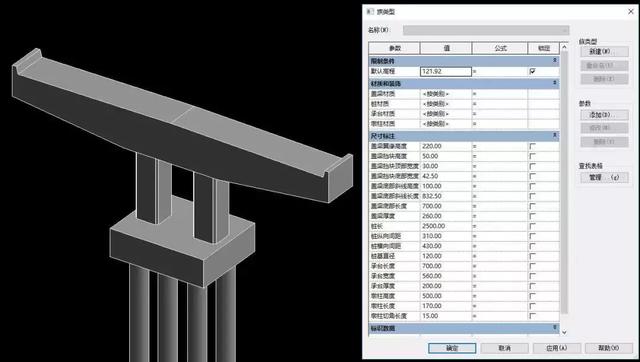Collapse the 限制条件 group header chevron
Screen dimensions: 640x362
coord(555,60)
